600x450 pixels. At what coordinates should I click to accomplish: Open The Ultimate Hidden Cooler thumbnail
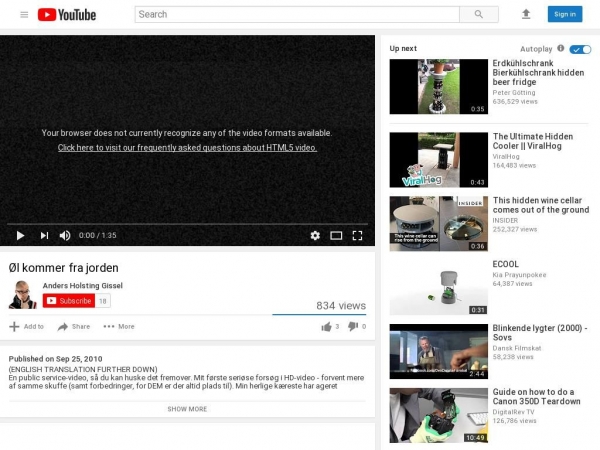coord(439,160)
